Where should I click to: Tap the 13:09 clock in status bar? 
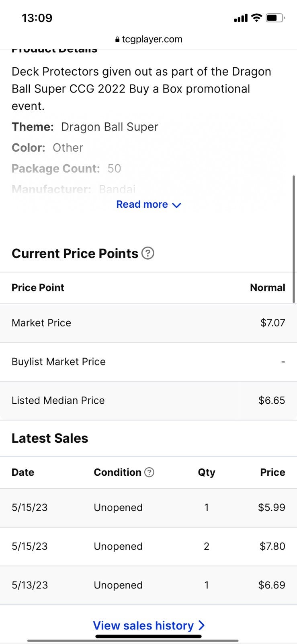pos(37,18)
